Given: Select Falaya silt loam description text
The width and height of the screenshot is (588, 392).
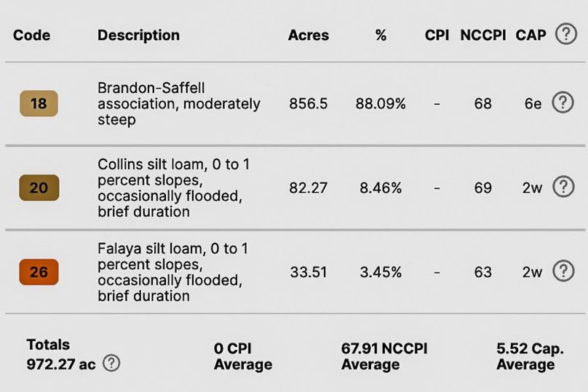Looking at the screenshot, I should click(x=173, y=272).
